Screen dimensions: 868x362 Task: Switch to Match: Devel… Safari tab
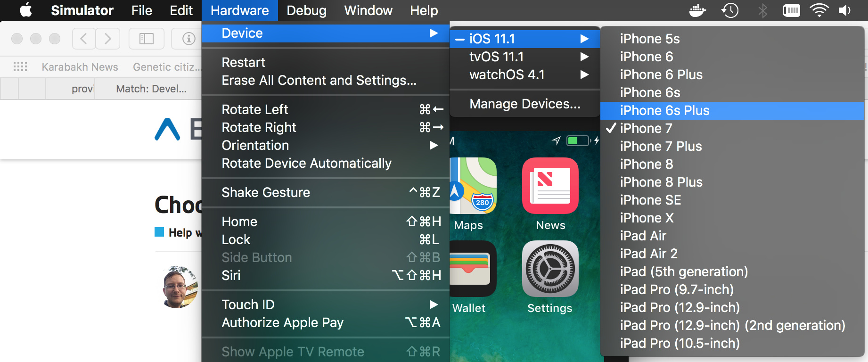coord(148,89)
